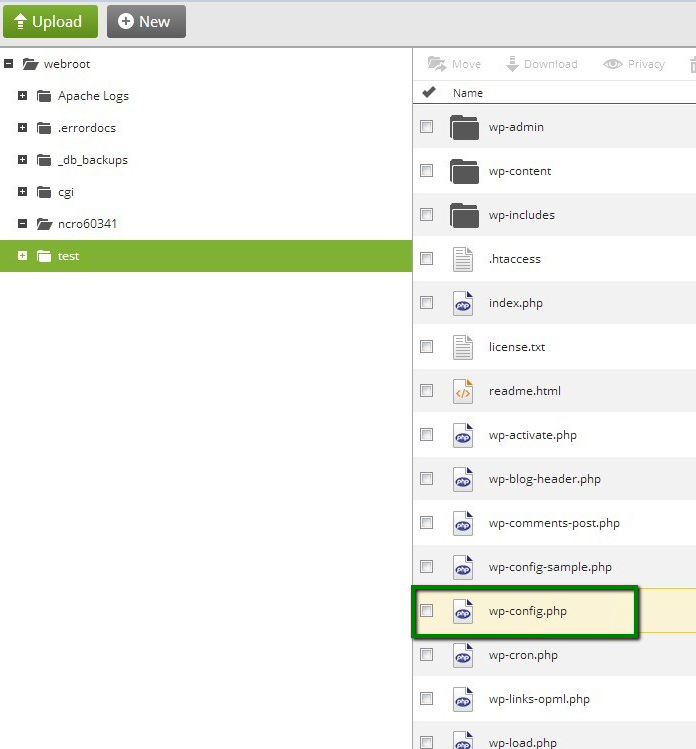The height and width of the screenshot is (749, 696).
Task: Expand the test folder node
Action: [x=22, y=256]
